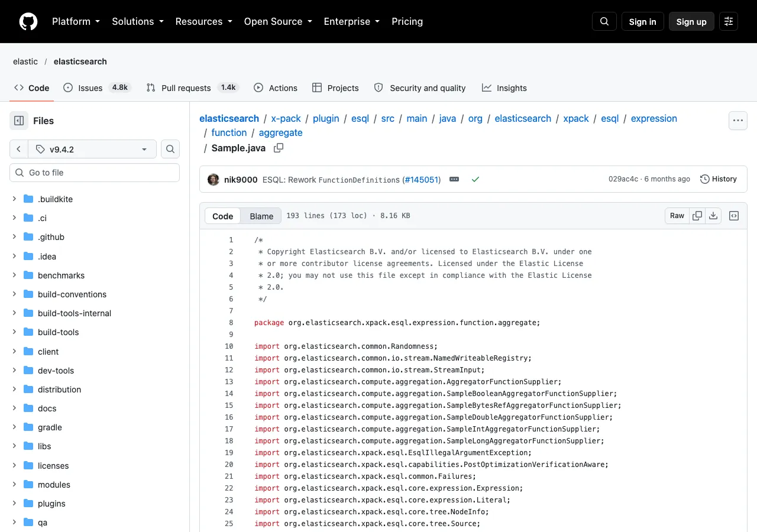Navigate to x-pack breadcrumb
Image resolution: width=757 pixels, height=532 pixels.
(286, 118)
